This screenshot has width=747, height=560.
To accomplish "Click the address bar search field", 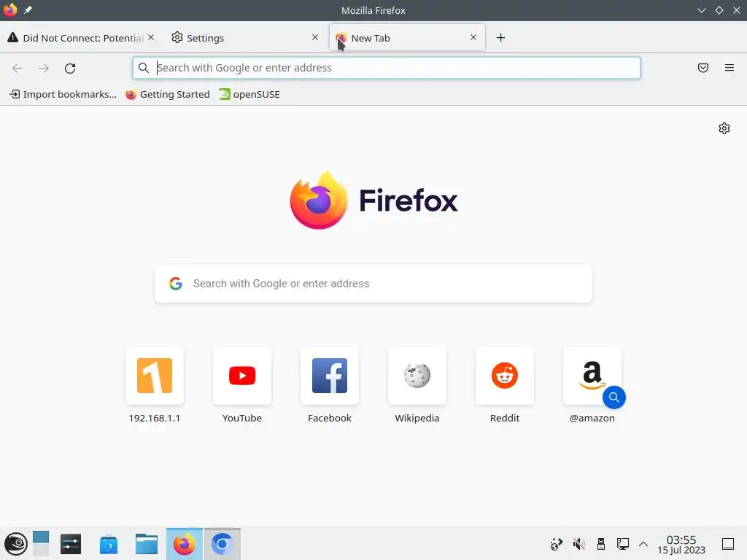I will click(387, 68).
